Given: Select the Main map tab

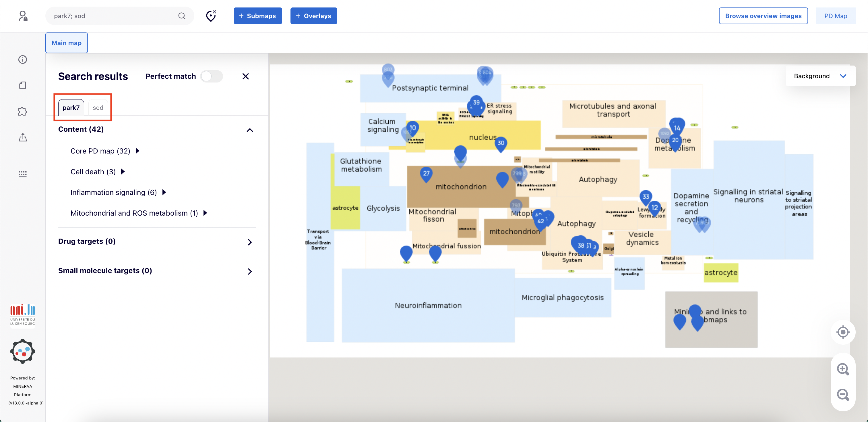Looking at the screenshot, I should point(66,43).
